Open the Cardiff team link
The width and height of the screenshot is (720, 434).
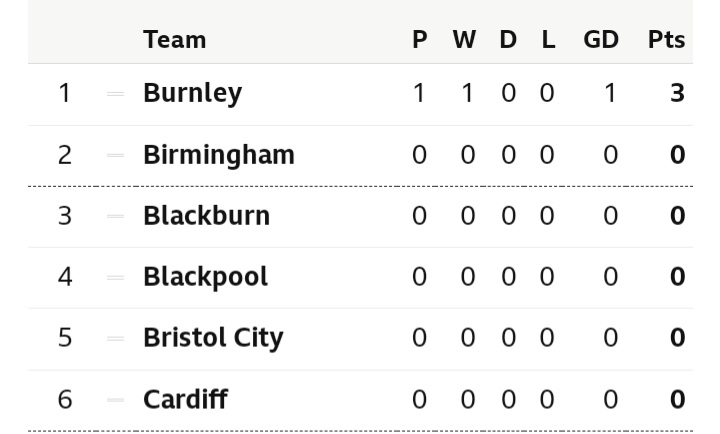coord(185,400)
